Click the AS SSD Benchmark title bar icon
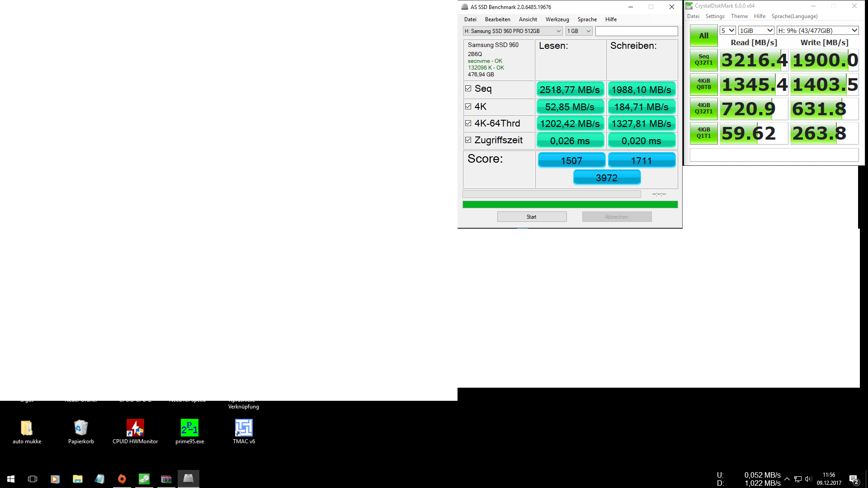This screenshot has width=868, height=488. [x=464, y=7]
